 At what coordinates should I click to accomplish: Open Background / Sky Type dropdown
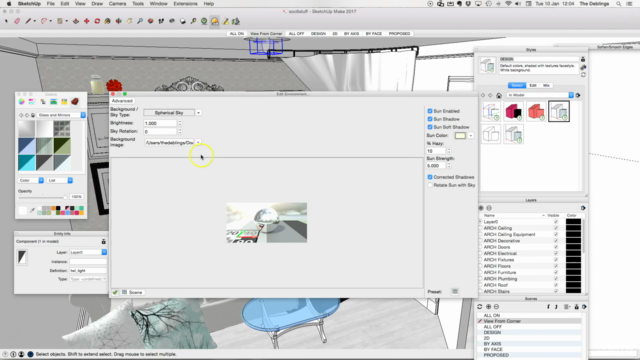198,113
